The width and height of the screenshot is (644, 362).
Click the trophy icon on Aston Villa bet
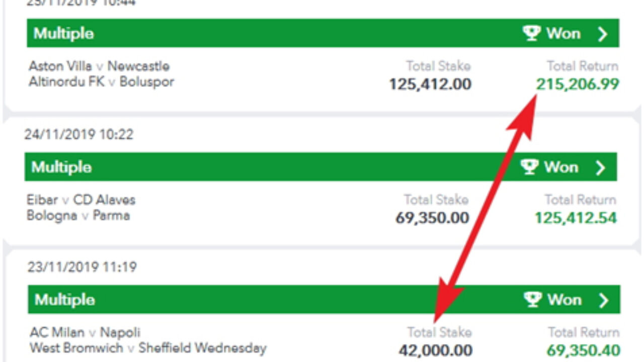(x=531, y=33)
